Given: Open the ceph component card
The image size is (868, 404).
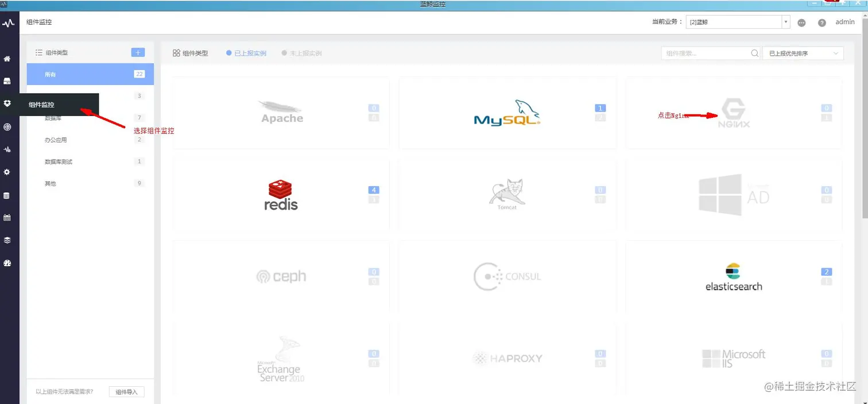Looking at the screenshot, I should [281, 276].
